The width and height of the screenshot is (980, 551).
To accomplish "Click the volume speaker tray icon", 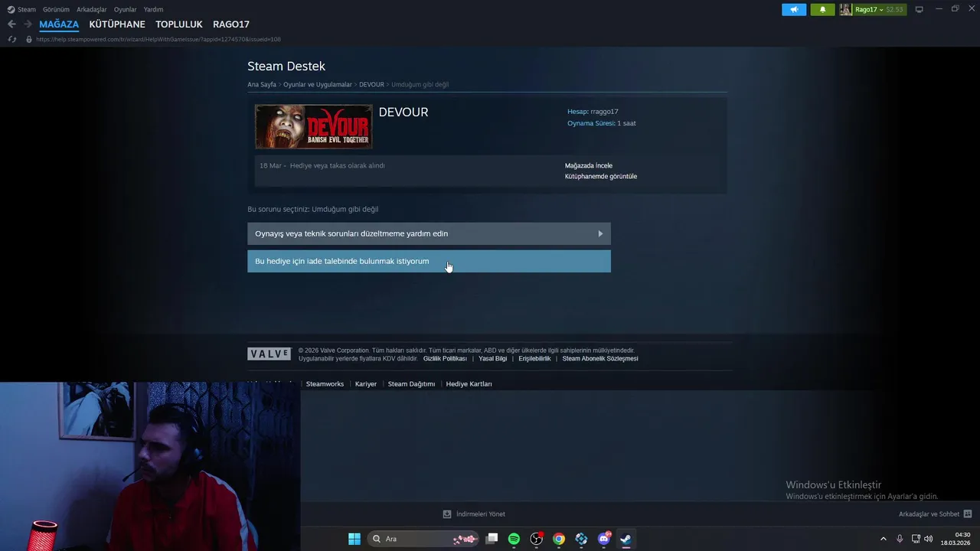I will [928, 539].
